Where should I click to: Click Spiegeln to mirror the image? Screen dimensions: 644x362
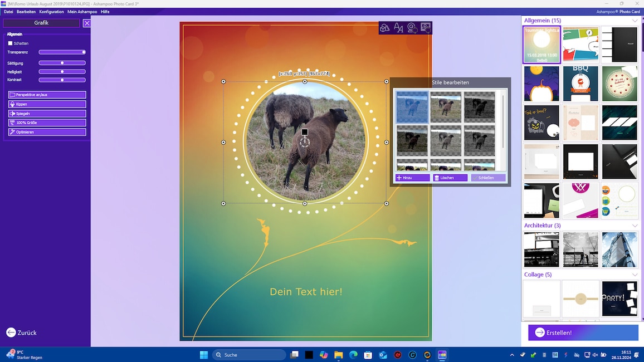tap(47, 114)
